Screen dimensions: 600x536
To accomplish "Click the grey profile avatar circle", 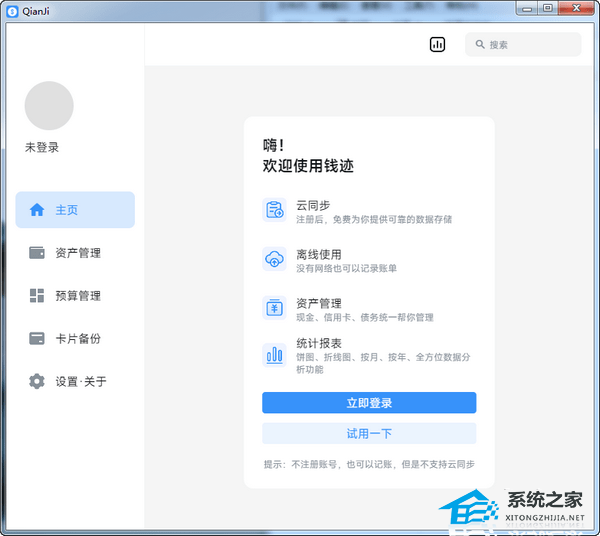I will [49, 105].
